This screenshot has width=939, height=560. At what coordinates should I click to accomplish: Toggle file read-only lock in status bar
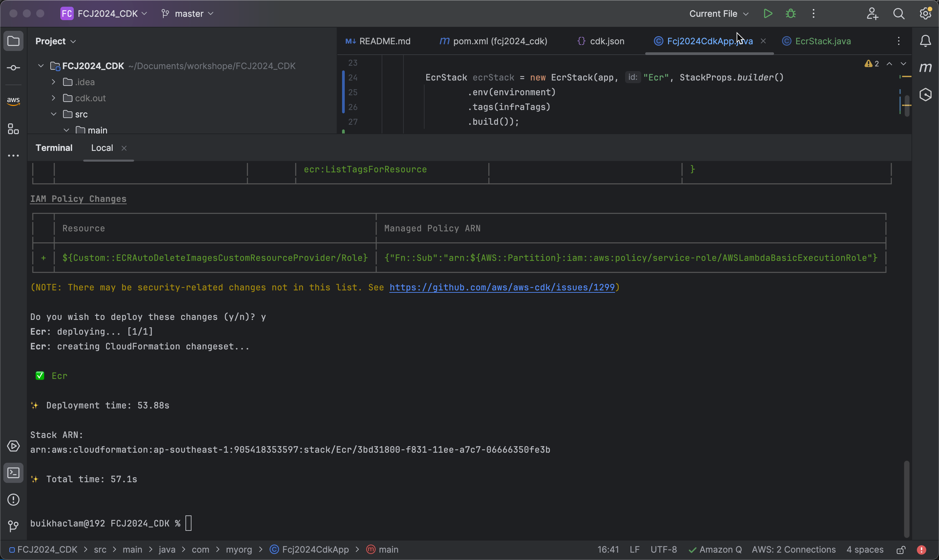point(901,550)
